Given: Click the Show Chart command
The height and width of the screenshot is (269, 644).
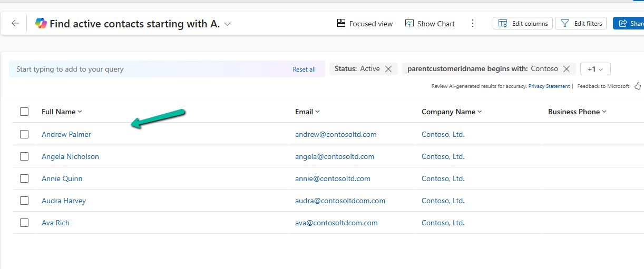Looking at the screenshot, I should point(430,24).
